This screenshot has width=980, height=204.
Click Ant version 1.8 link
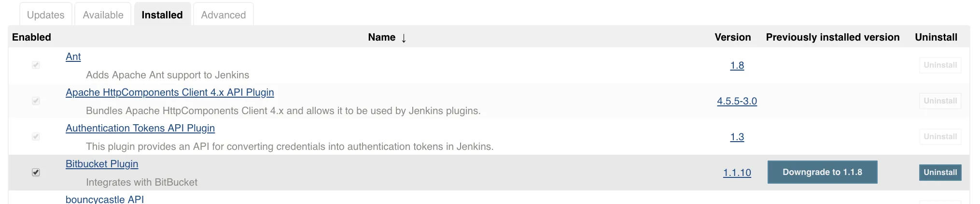(x=737, y=65)
